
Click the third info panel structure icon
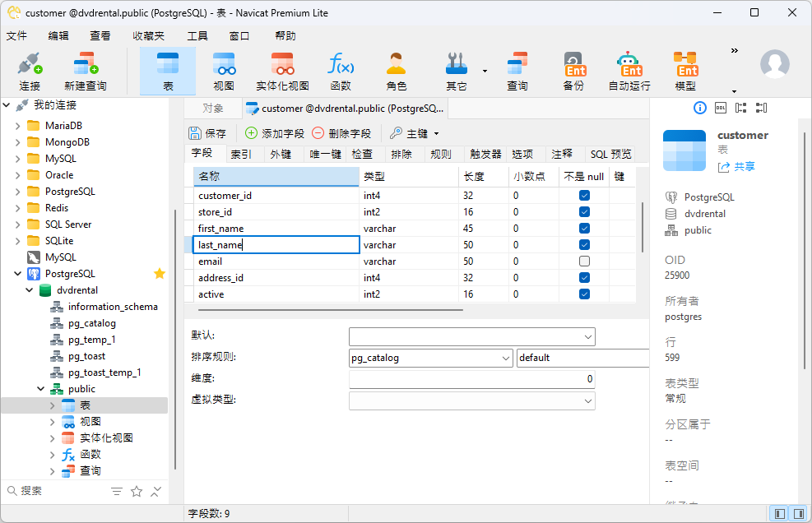tap(741, 108)
